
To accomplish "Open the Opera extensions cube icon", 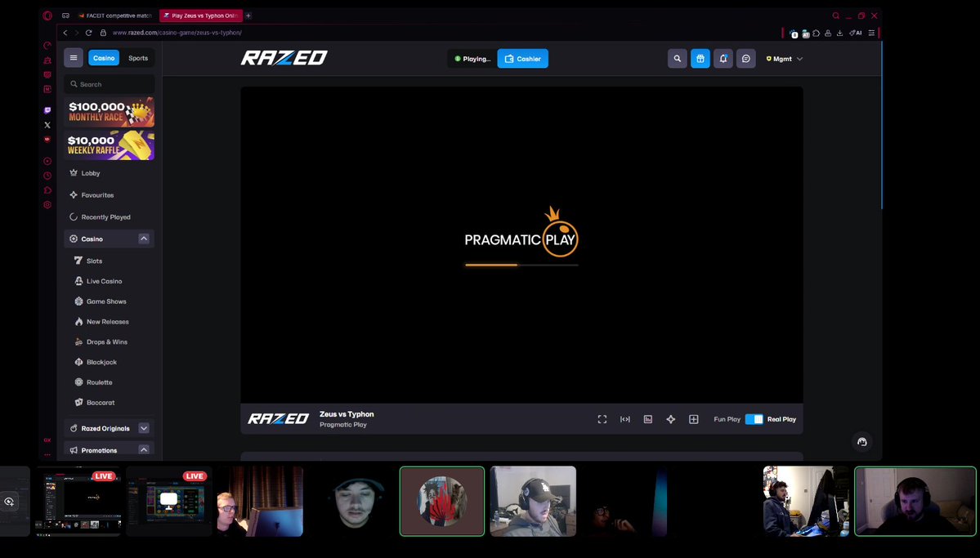I will 817,33.
